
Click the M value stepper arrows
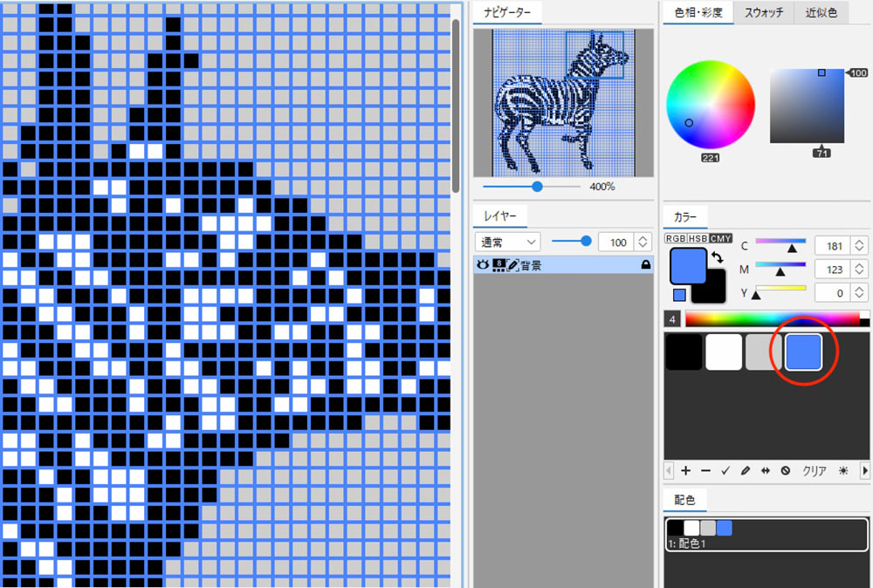click(859, 270)
